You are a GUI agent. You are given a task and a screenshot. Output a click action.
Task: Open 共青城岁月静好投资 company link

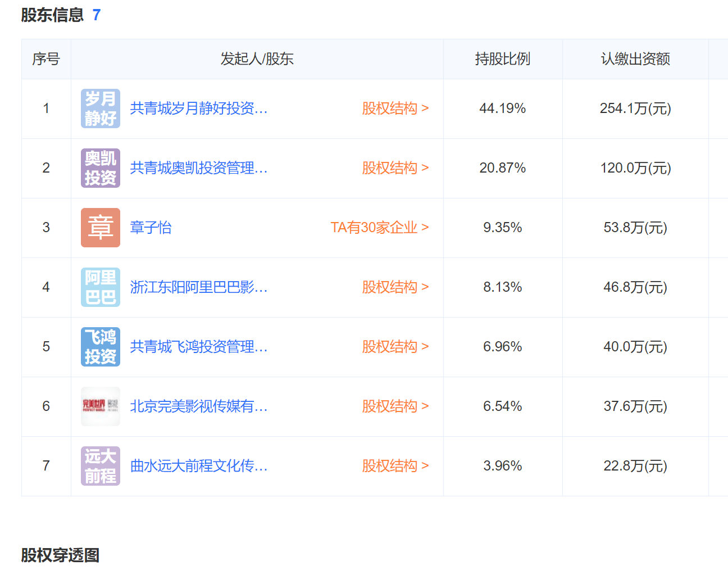pos(199,108)
